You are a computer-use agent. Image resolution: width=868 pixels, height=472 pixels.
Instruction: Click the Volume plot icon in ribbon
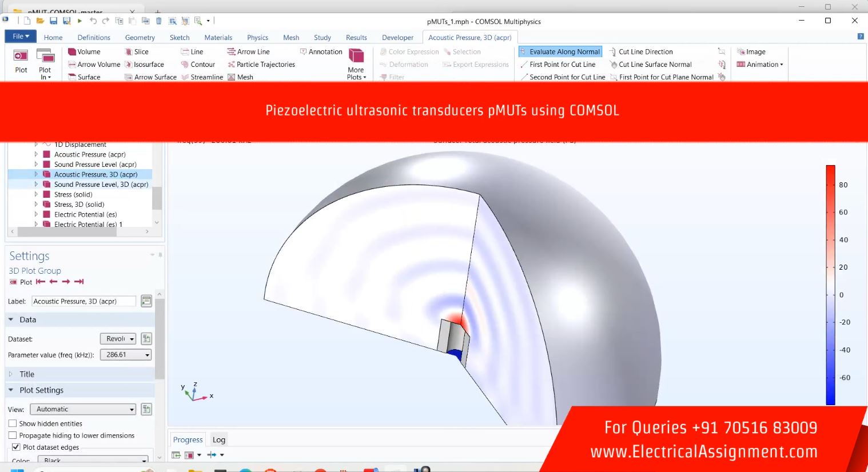pyautogui.click(x=72, y=52)
